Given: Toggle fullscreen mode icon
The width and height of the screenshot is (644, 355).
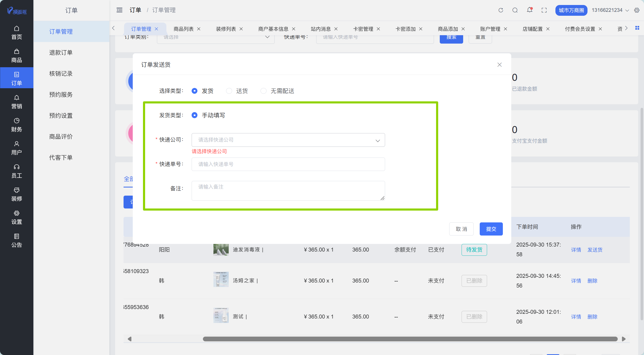Looking at the screenshot, I should [x=544, y=10].
